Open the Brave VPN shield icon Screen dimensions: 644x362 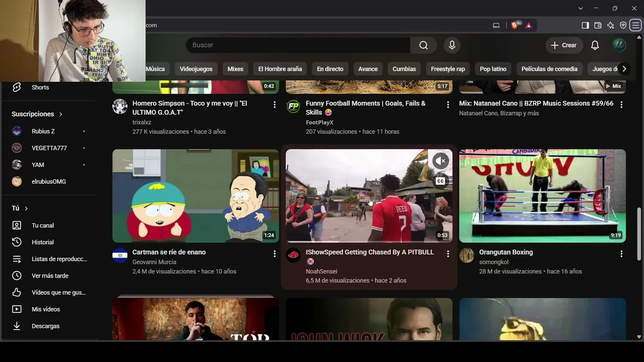click(x=623, y=25)
